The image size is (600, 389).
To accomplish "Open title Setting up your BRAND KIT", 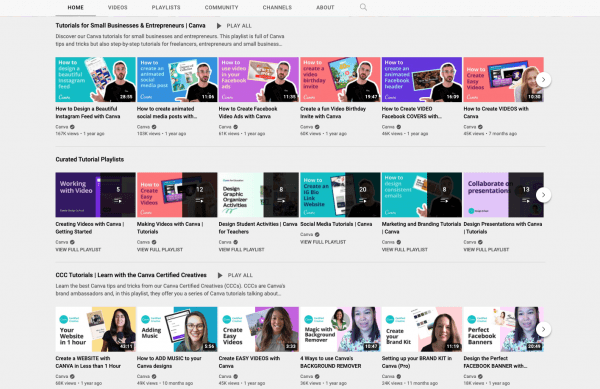I will (417, 362).
